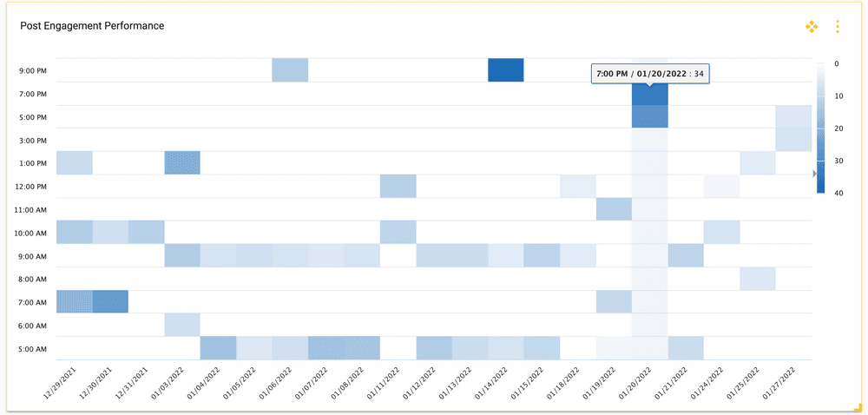
Task: Click the Post Engagement Performance title
Action: coord(92,26)
